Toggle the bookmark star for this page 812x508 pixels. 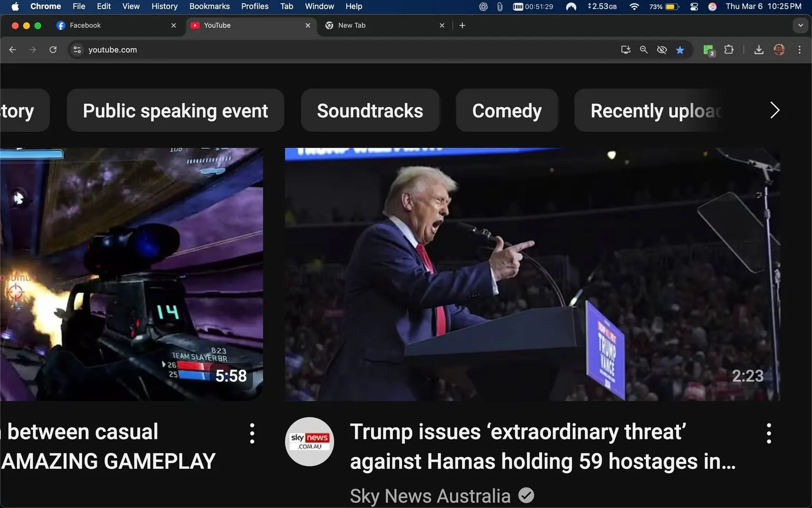pos(680,49)
